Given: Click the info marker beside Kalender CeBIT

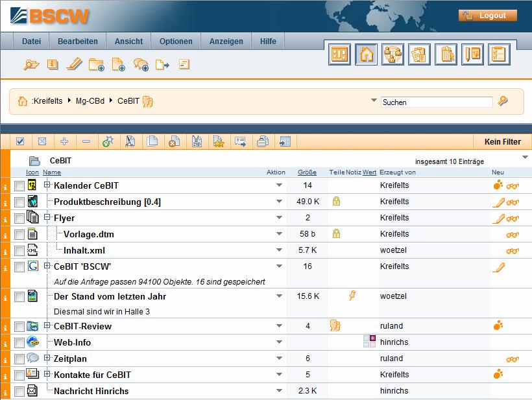Looking at the screenshot, I should (x=5, y=187).
